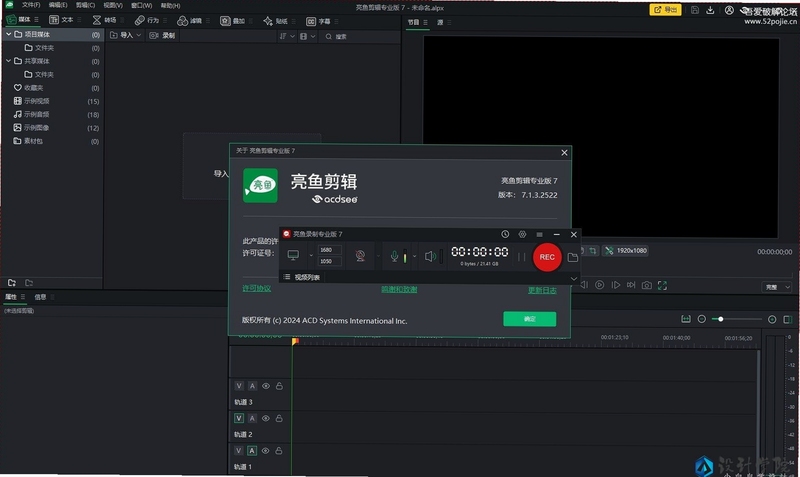Expand recorder panel with bottom chevron

click(573, 279)
